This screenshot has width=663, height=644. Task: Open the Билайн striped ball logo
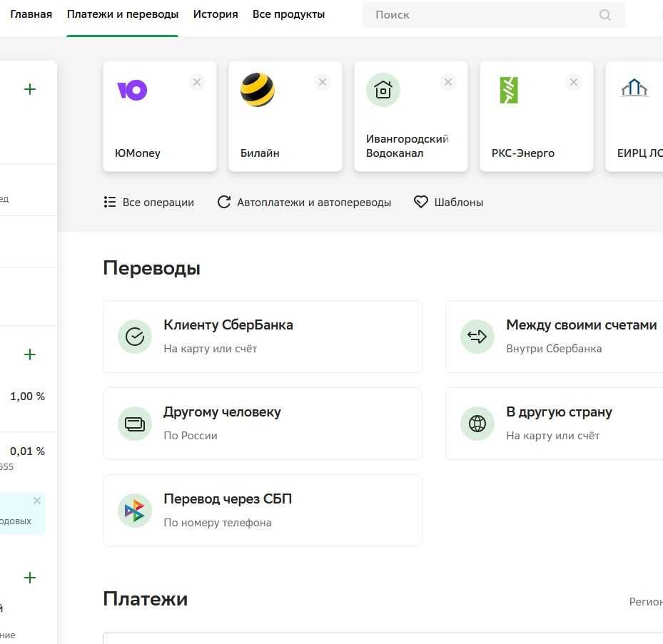click(x=258, y=90)
